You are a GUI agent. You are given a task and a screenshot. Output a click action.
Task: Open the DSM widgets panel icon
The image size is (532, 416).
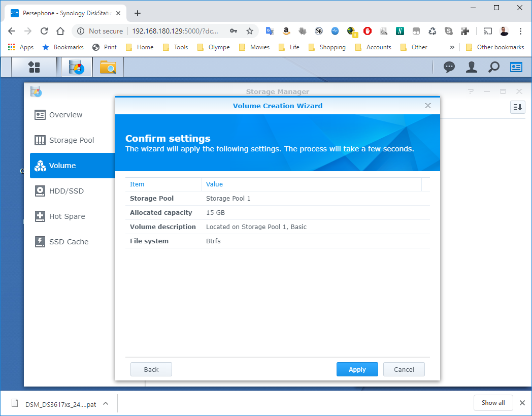tap(516, 67)
